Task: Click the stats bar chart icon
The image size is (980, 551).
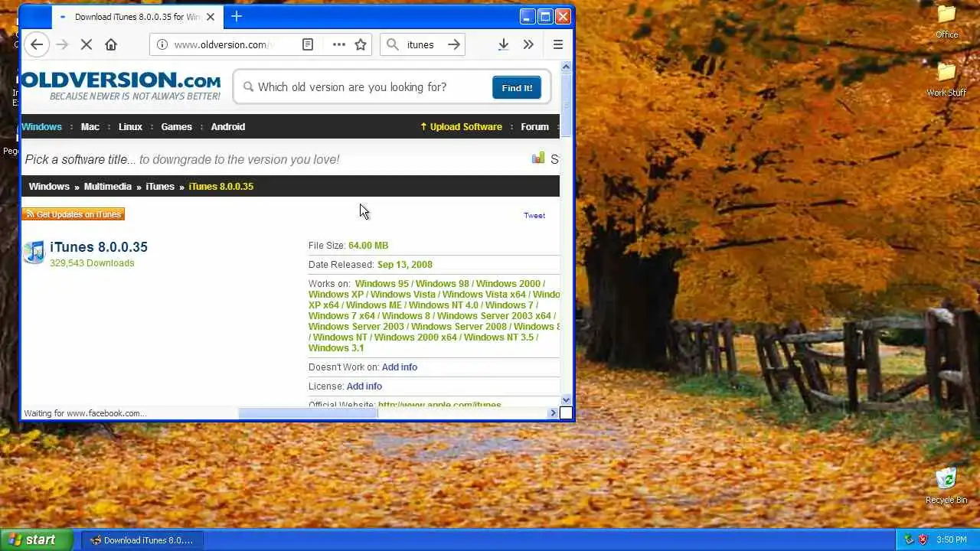Action: click(538, 158)
